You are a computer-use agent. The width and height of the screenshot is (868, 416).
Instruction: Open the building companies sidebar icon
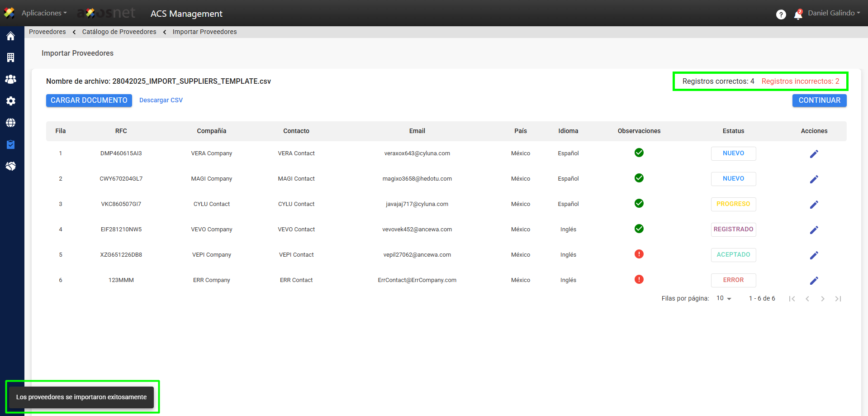click(10, 57)
